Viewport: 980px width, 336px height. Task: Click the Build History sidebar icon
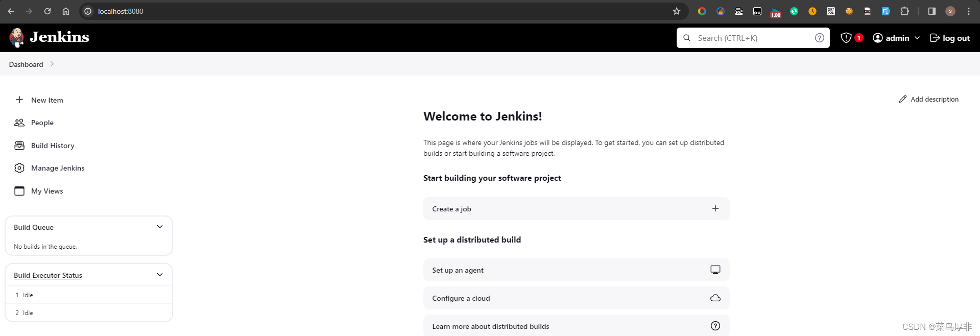click(19, 146)
